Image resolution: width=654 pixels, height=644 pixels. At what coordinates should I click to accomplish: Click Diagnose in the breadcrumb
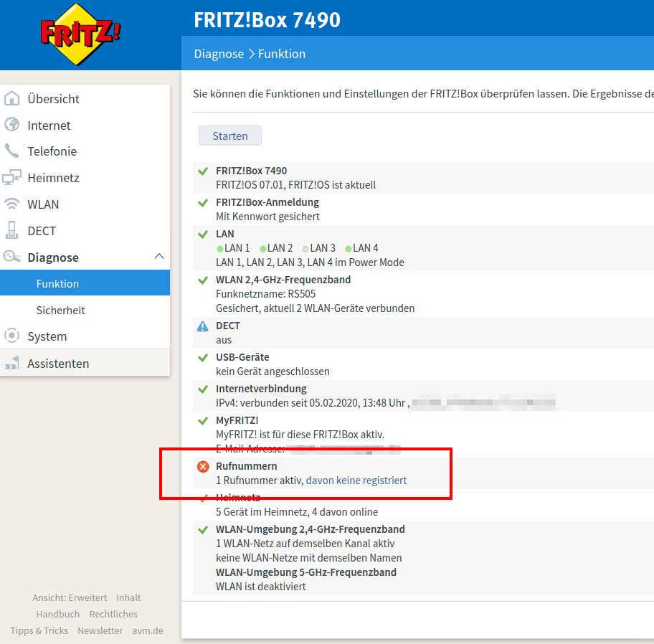pyautogui.click(x=219, y=54)
